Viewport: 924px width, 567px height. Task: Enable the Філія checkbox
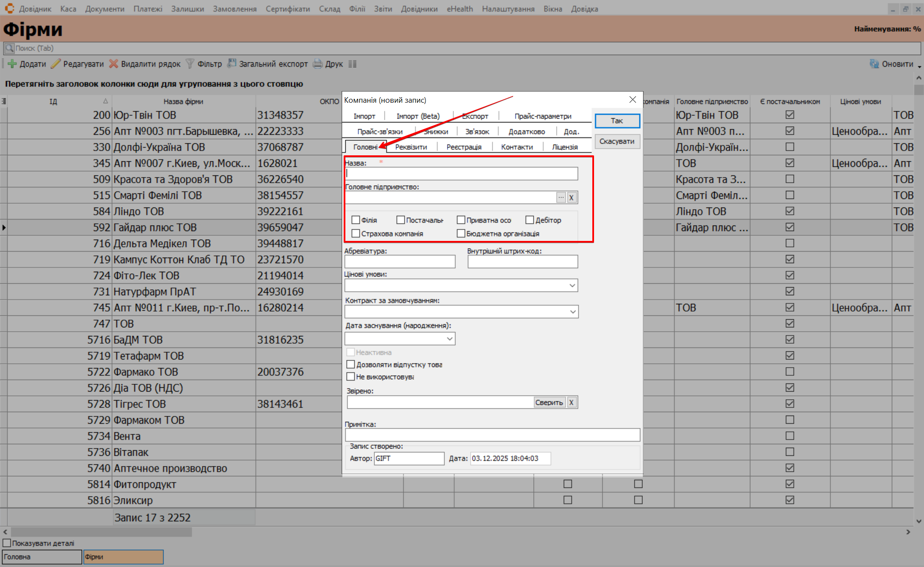[356, 220]
